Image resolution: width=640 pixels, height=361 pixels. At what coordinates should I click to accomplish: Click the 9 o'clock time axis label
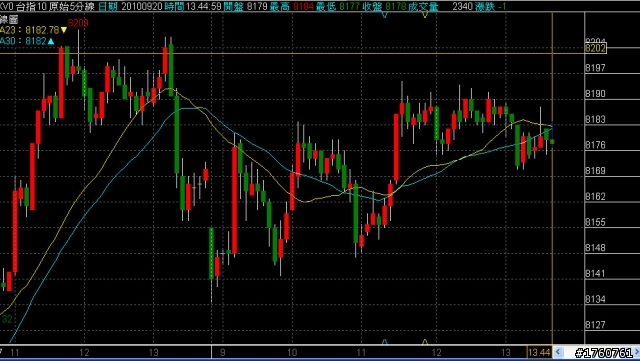click(x=222, y=352)
